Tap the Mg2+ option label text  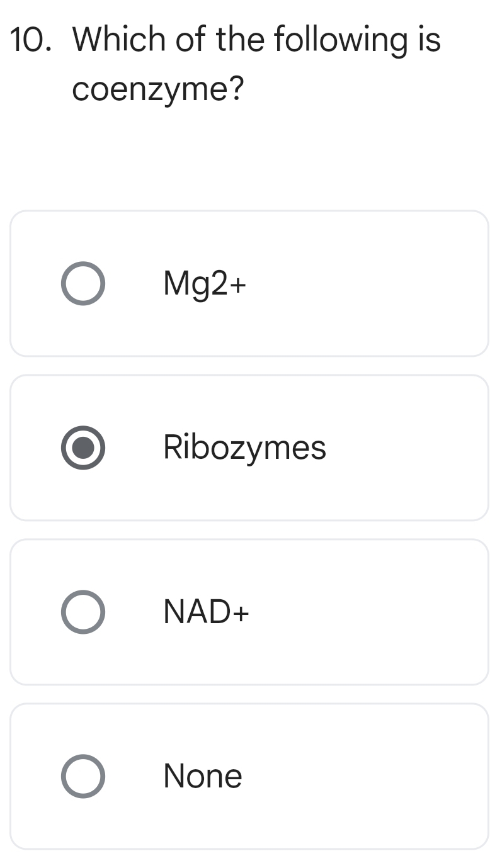tap(205, 283)
